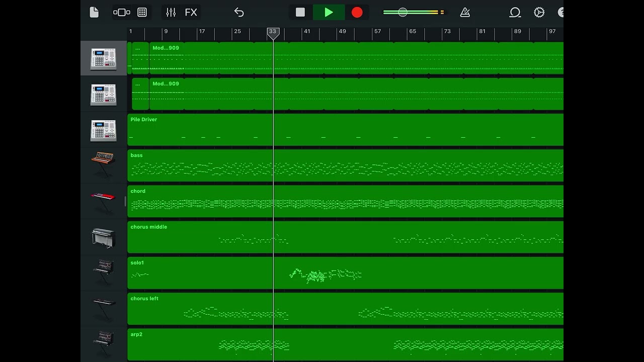Undo the last action
This screenshot has height=362, width=644.
pos(239,13)
